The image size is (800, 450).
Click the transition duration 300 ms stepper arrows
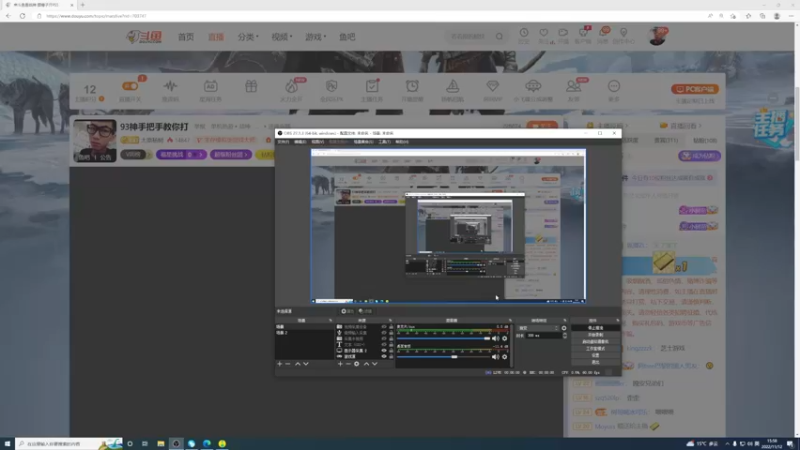[565, 335]
